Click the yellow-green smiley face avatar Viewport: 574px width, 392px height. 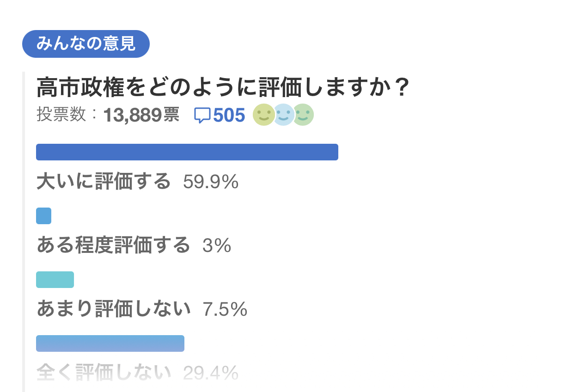pyautogui.click(x=263, y=115)
